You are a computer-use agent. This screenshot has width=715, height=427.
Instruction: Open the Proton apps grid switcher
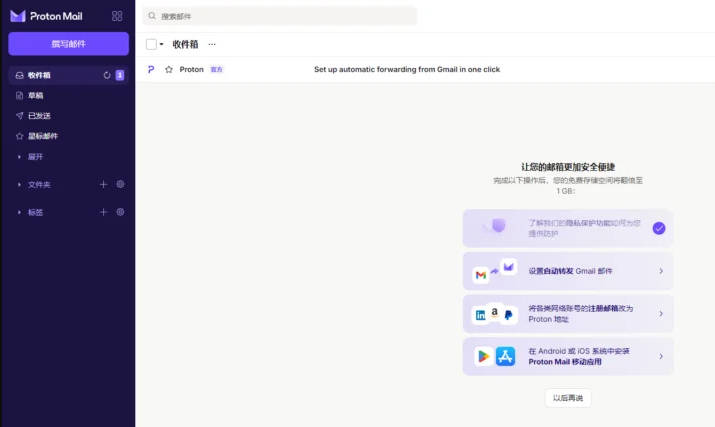click(x=117, y=16)
